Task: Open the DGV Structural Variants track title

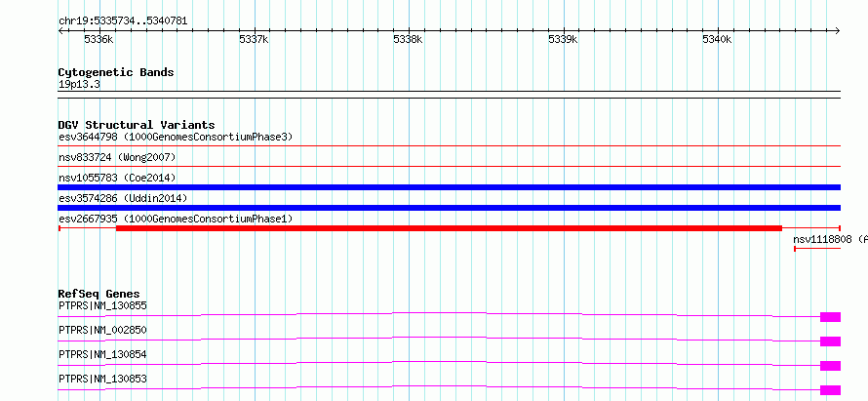Action: (x=137, y=125)
